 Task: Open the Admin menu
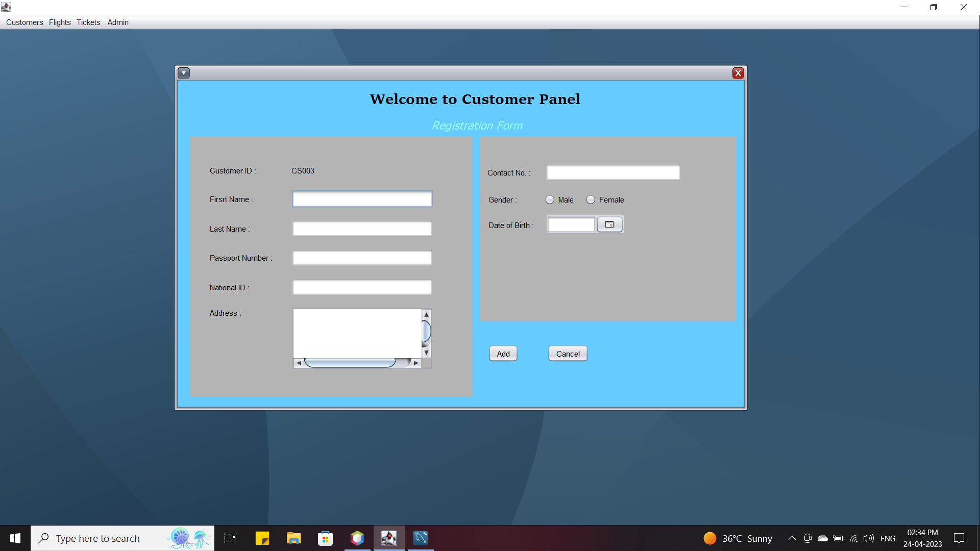click(118, 22)
